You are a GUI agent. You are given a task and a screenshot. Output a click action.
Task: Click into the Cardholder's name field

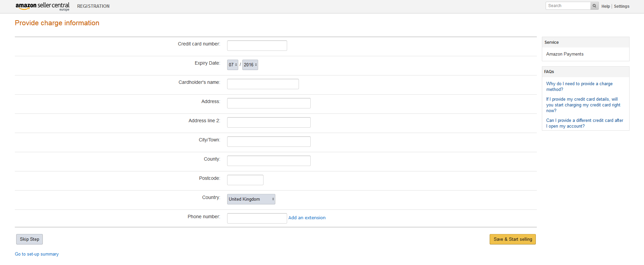coord(263,84)
